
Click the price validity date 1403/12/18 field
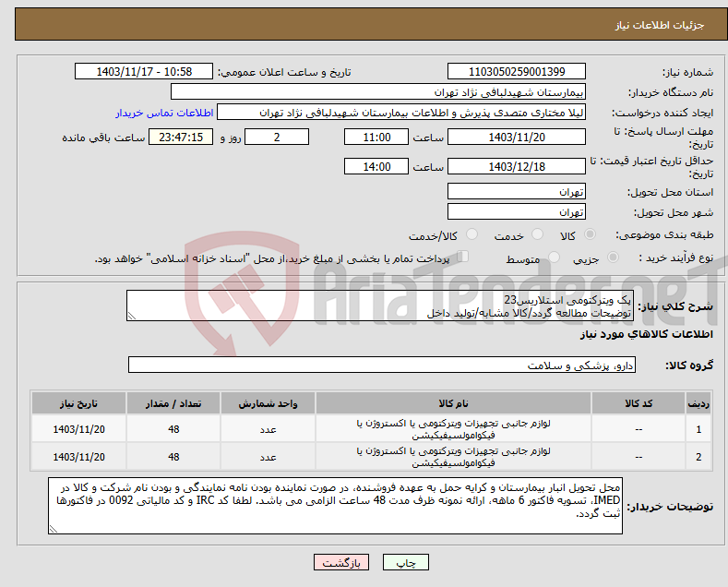[x=517, y=166]
